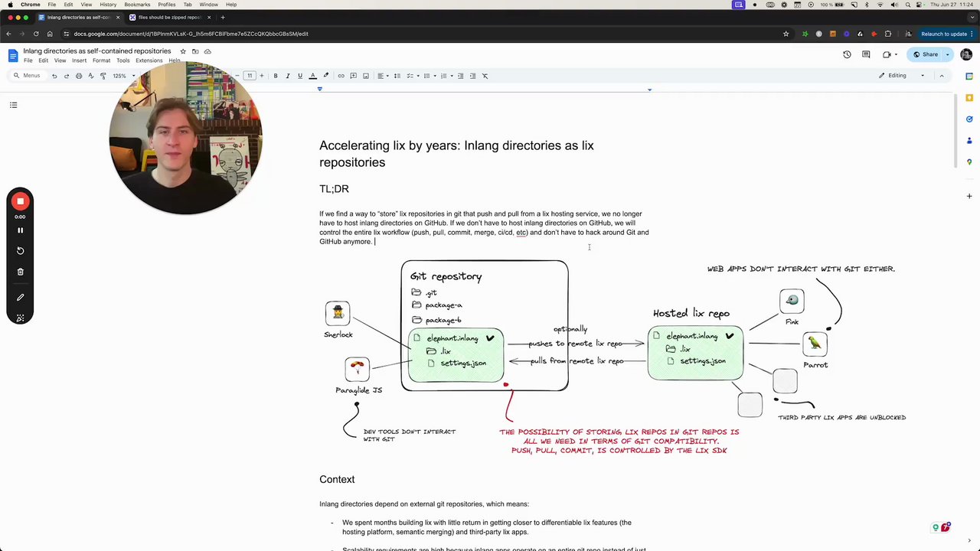Screen dimensions: 980x551
Task: Open new Chrome tab
Action: (x=223, y=17)
